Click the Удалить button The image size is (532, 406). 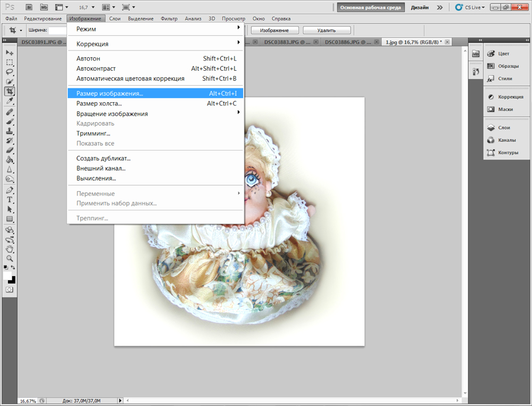[327, 30]
